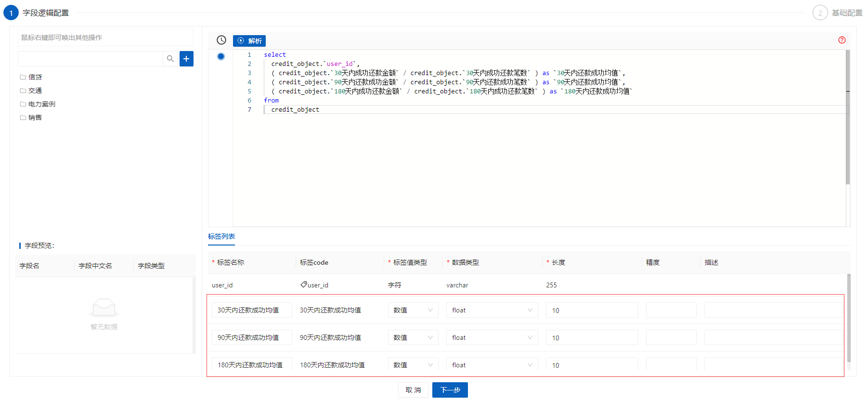868x401 pixels.
Task: Click the tag icon beside user_id code
Action: point(304,285)
